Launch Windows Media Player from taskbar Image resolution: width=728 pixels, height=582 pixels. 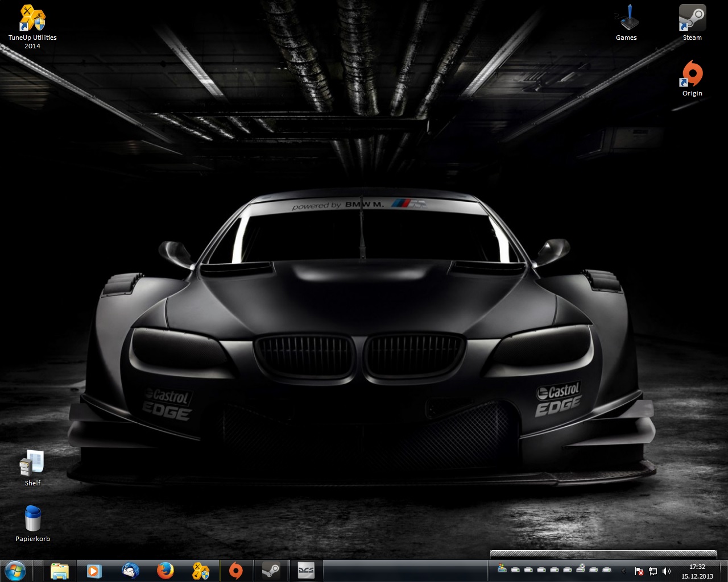click(94, 571)
